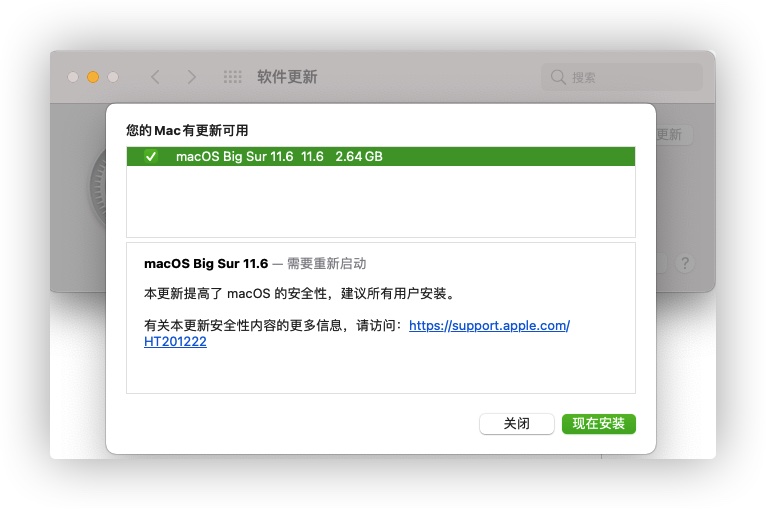Go back with the left chevron arrow
Viewport: 766px width, 509px height.
pyautogui.click(x=155, y=77)
